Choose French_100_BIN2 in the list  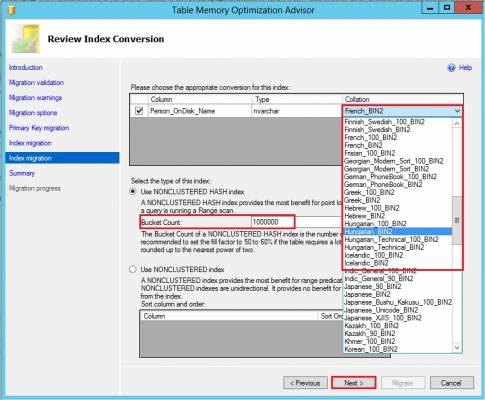(x=371, y=138)
